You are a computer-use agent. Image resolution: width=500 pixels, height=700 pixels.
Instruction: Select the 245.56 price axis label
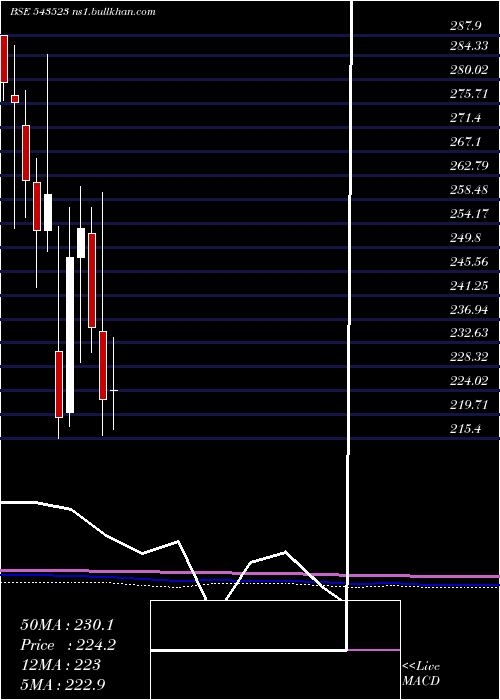pos(469,262)
